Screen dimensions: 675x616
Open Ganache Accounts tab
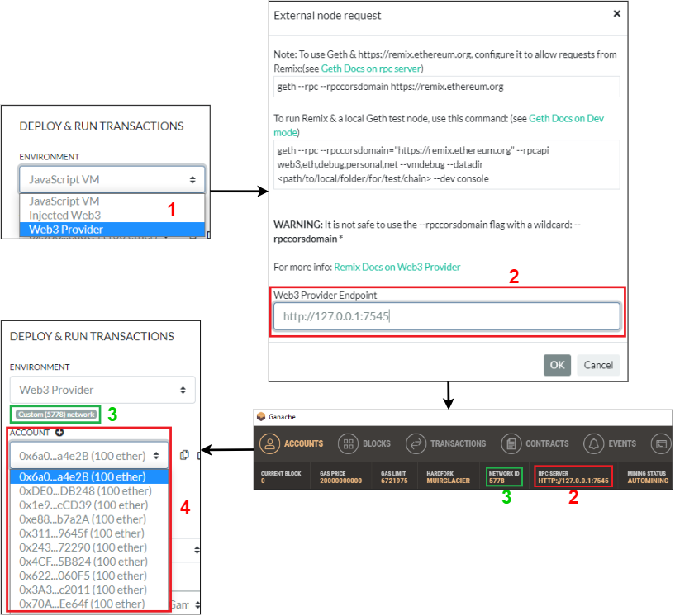[x=292, y=443]
